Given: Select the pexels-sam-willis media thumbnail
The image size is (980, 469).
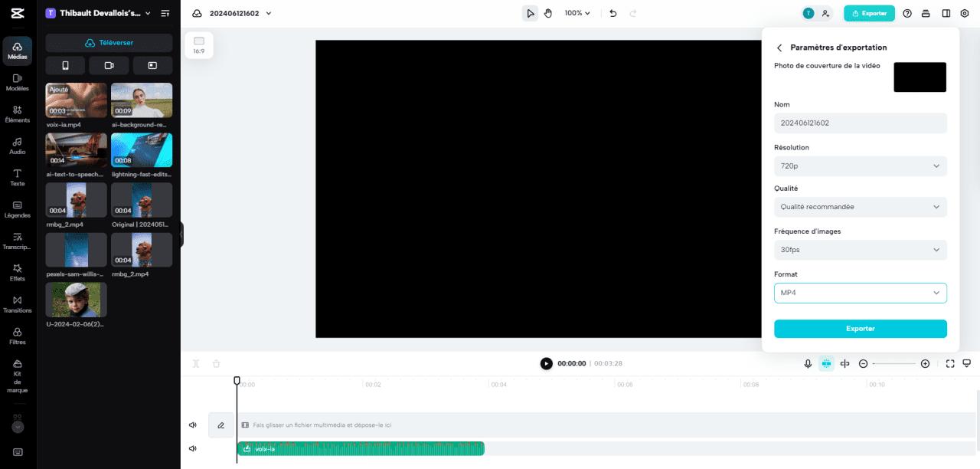Looking at the screenshot, I should [x=76, y=250].
